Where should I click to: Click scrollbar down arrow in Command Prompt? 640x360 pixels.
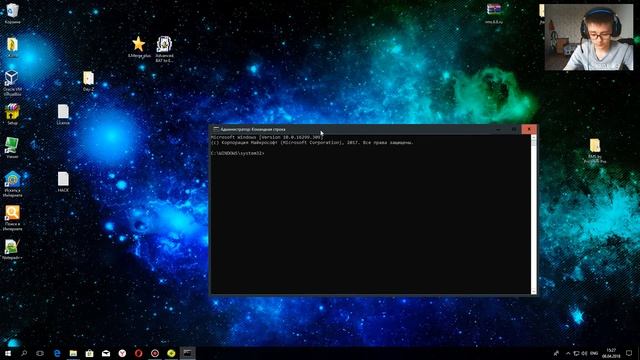pos(533,291)
